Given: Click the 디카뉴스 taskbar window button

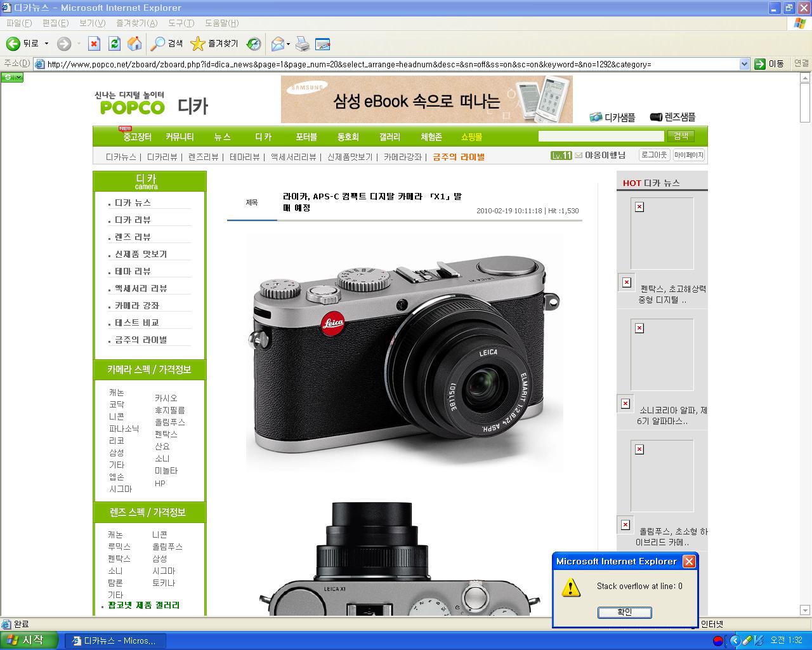Looking at the screenshot, I should [x=115, y=640].
